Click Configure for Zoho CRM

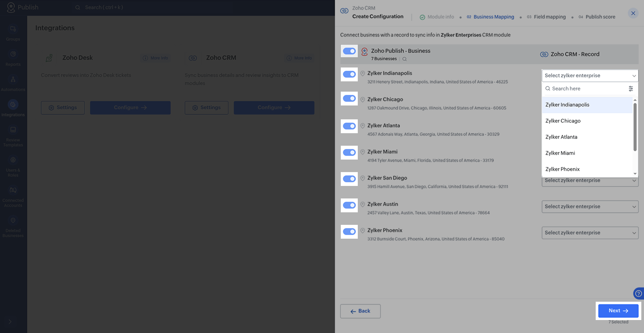click(274, 108)
